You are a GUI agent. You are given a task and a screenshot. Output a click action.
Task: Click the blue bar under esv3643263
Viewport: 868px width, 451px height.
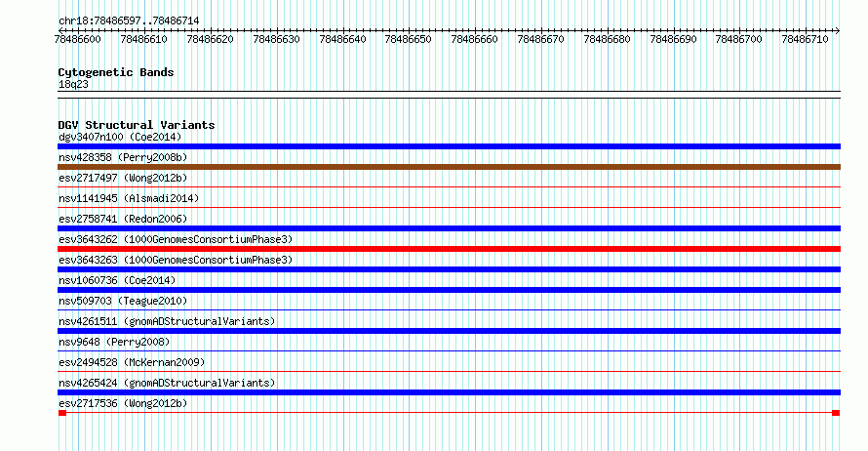(449, 269)
